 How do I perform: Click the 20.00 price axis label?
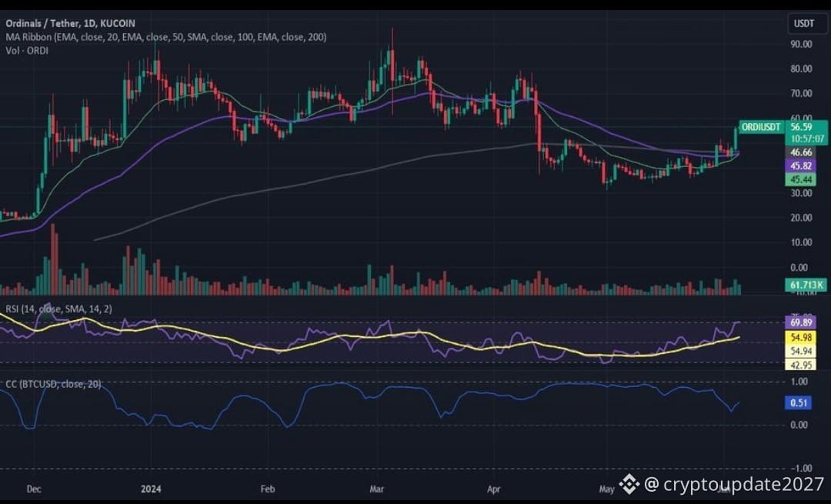pyautogui.click(x=801, y=218)
